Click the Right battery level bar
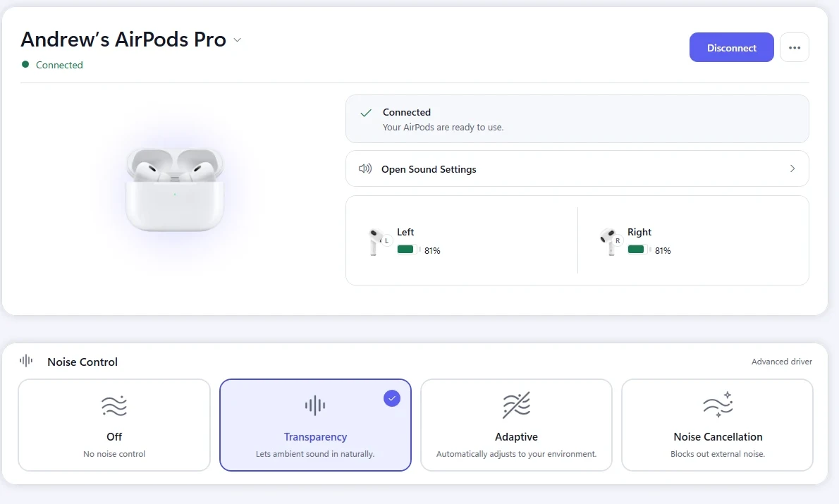 tap(639, 250)
